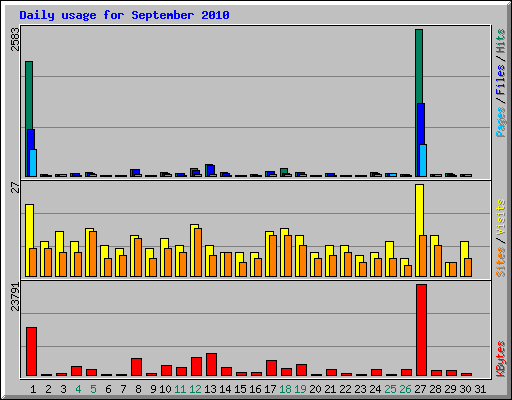Click the cyan 'Pages' legend label
This screenshot has width=512, height=400.
[500, 122]
